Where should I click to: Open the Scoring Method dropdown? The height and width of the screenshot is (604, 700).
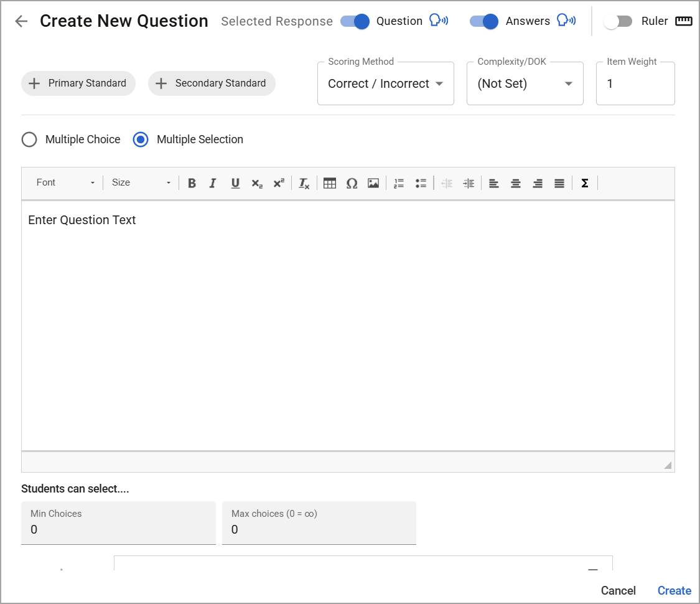pos(386,83)
